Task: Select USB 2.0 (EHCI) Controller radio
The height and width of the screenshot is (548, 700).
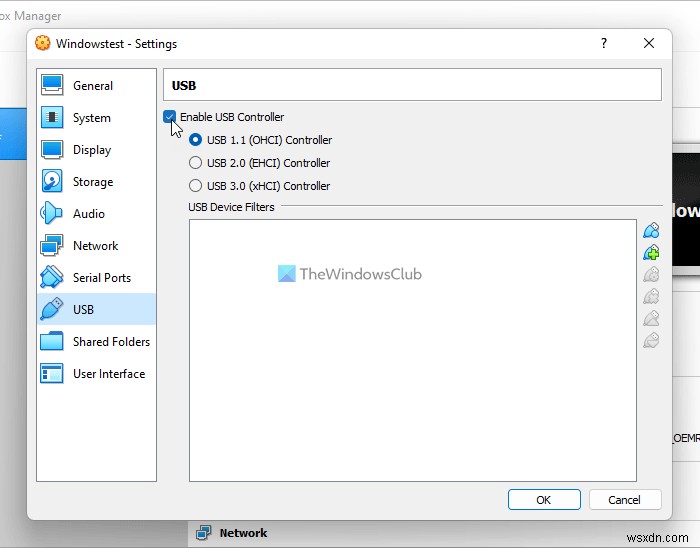Action: pyautogui.click(x=195, y=163)
